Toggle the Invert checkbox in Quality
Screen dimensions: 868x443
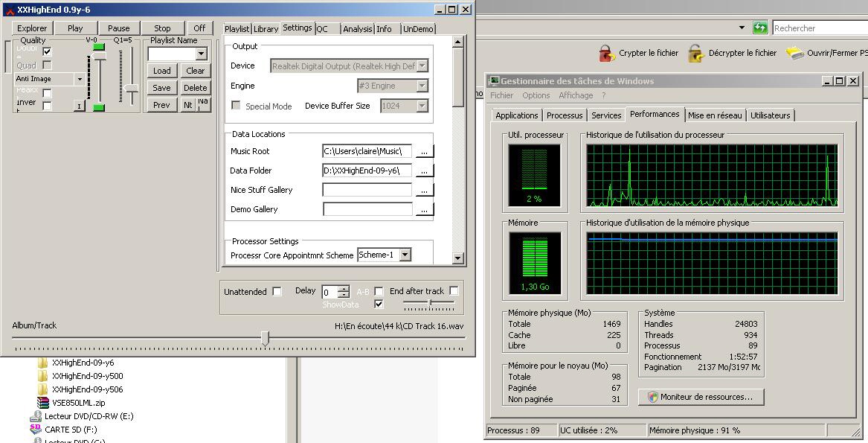[47, 105]
